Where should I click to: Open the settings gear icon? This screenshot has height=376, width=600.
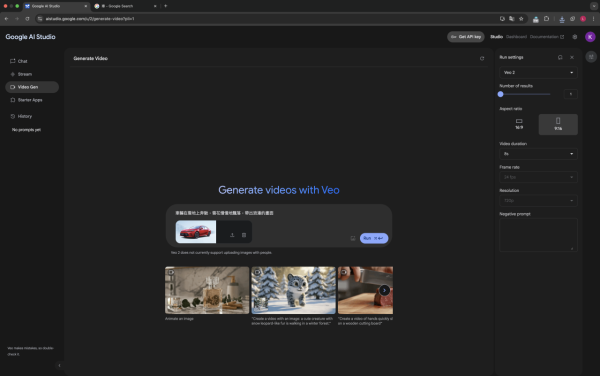[575, 37]
